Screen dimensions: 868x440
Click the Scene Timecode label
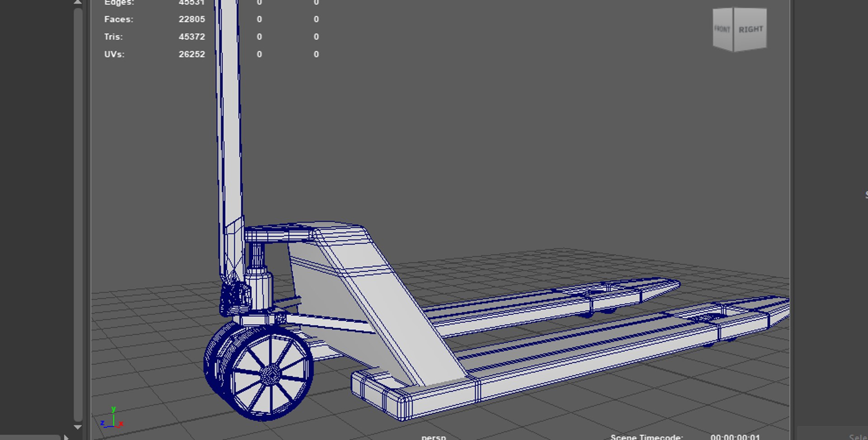646,437
